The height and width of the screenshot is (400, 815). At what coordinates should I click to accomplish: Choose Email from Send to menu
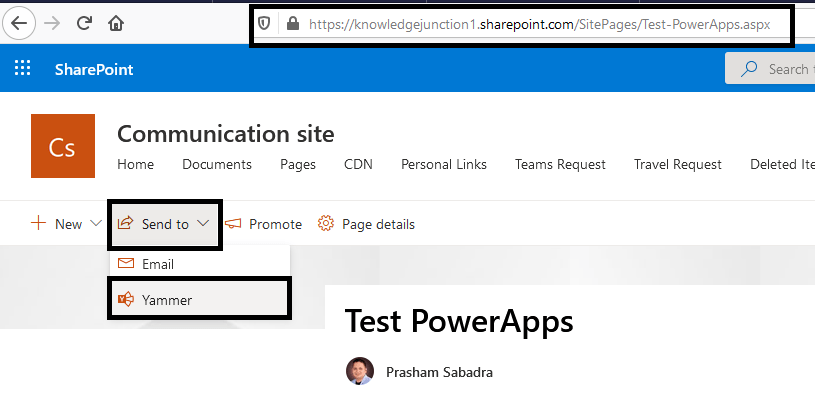coord(200,263)
